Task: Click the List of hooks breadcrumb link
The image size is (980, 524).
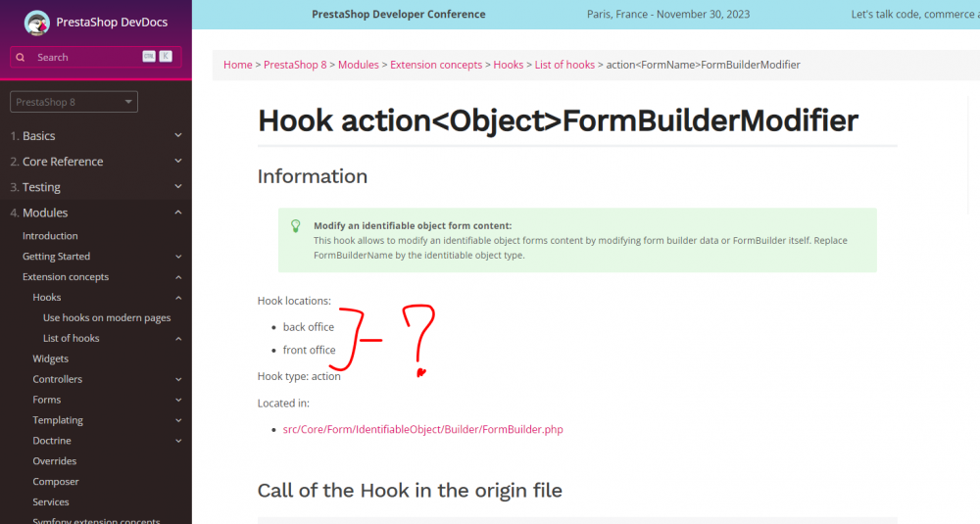Action: [564, 65]
